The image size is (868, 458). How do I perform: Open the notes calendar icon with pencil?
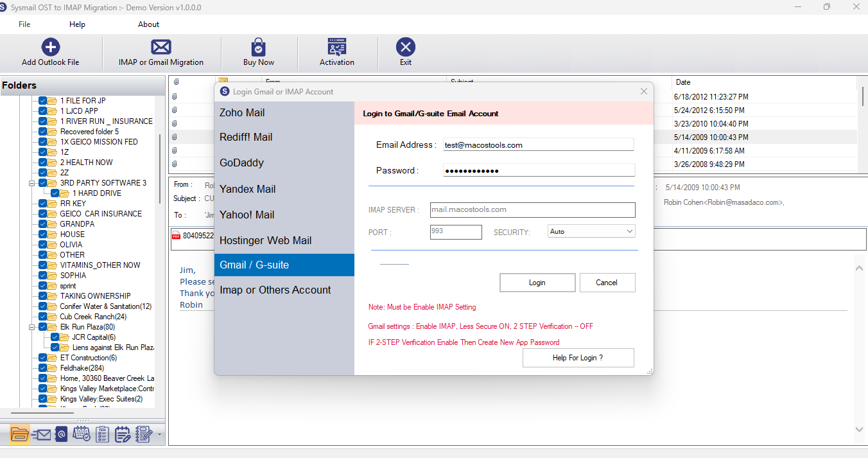coord(123,435)
